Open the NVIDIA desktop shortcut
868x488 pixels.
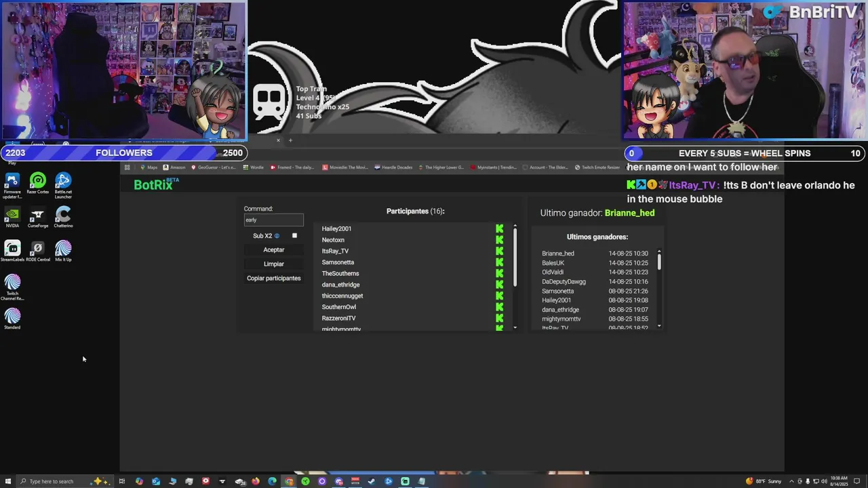click(12, 218)
